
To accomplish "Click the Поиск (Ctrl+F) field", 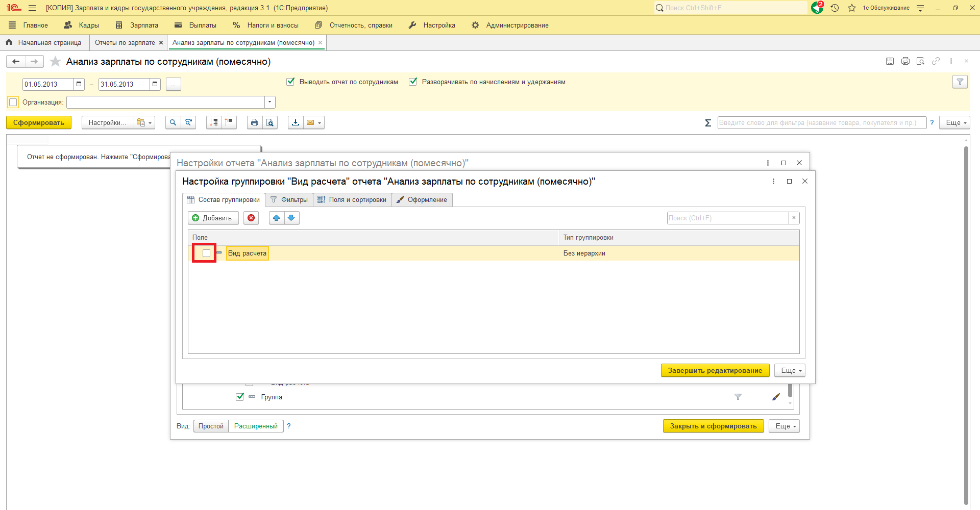I will (x=728, y=218).
